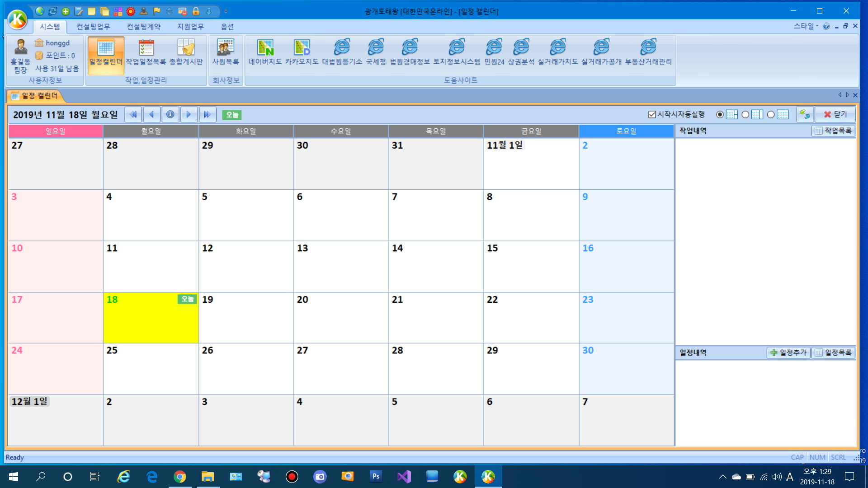
Task: Launch 카카오지도 map shortcut
Action: coord(302,53)
